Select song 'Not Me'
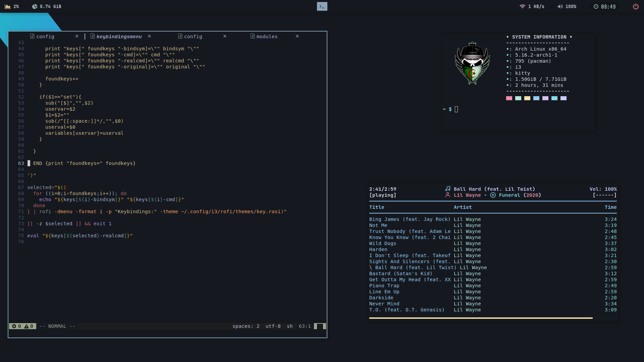Image resolution: width=644 pixels, height=362 pixels. point(493,225)
